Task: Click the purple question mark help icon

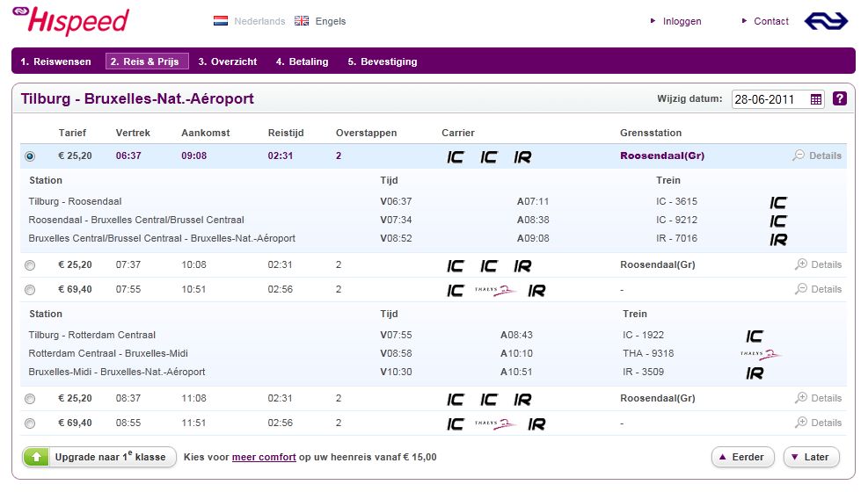Action: (x=840, y=98)
